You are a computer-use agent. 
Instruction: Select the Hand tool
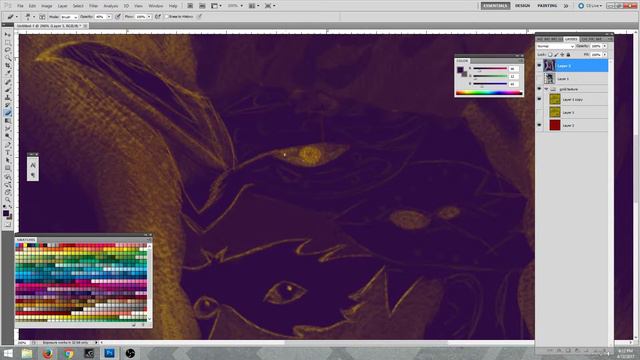click(x=7, y=192)
